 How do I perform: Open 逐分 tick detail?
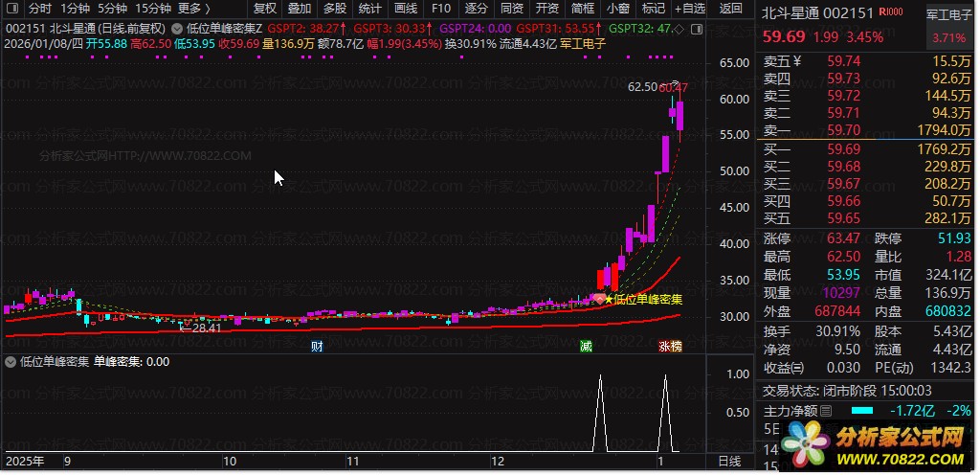[x=477, y=8]
